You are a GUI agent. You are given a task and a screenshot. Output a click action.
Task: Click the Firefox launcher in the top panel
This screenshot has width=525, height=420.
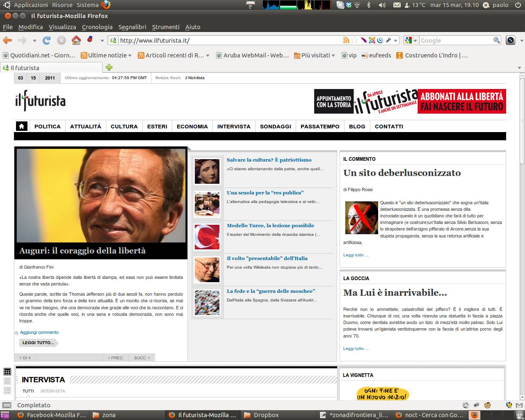point(106,5)
